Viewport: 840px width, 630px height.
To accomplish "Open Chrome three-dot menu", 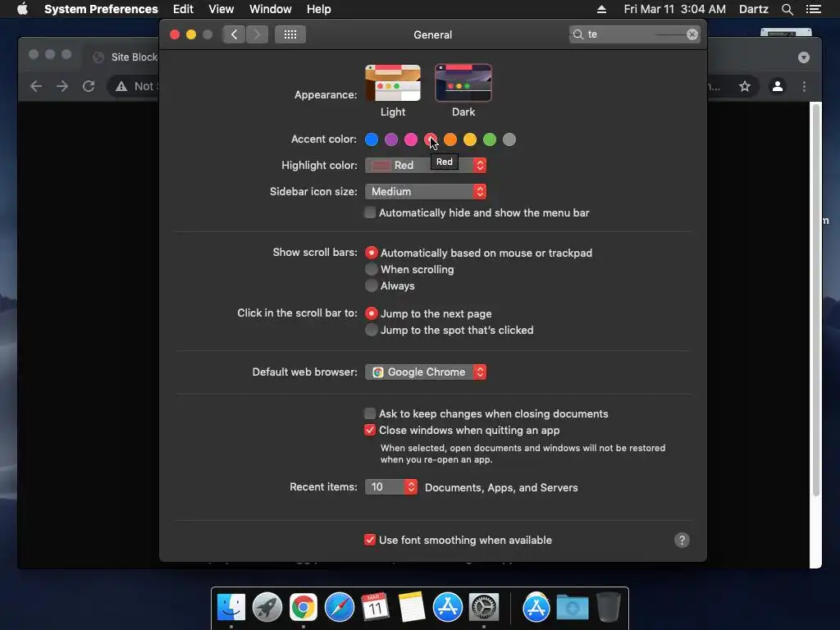I will [x=804, y=86].
